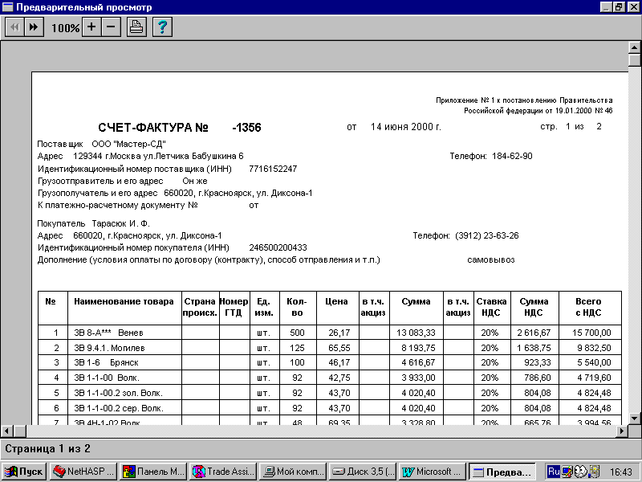
Task: Switch to Trade Assi... in the taskbar
Action: [223, 472]
